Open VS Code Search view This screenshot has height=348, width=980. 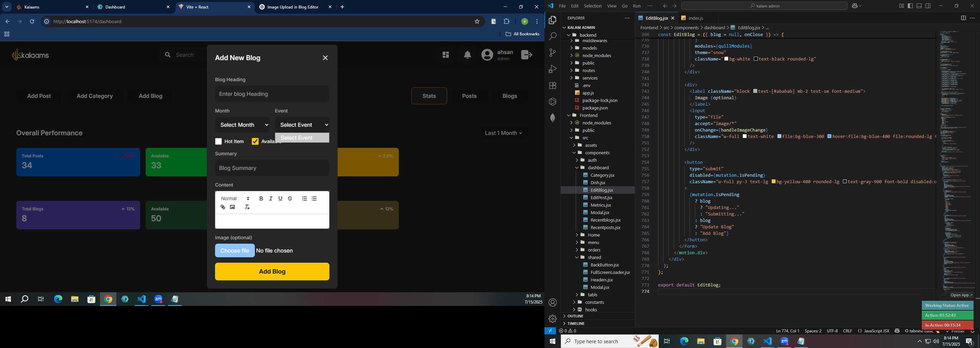pyautogui.click(x=553, y=36)
